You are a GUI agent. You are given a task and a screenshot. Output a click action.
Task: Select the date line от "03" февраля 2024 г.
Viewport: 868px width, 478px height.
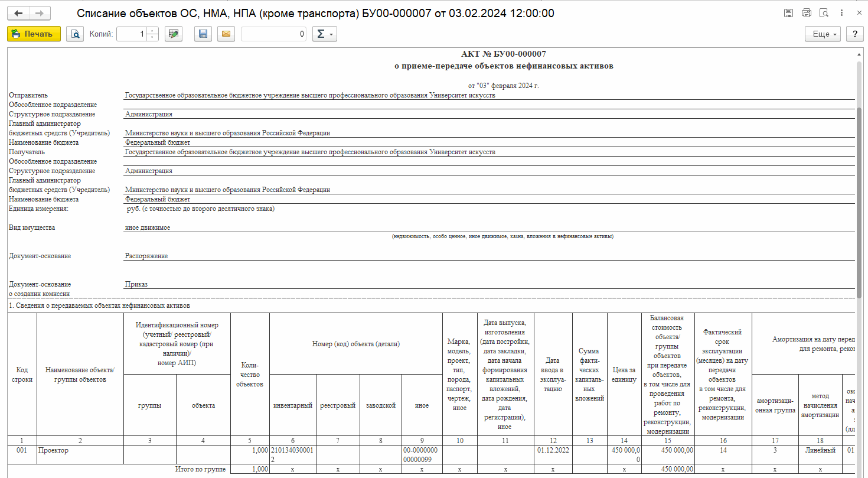[x=504, y=86]
